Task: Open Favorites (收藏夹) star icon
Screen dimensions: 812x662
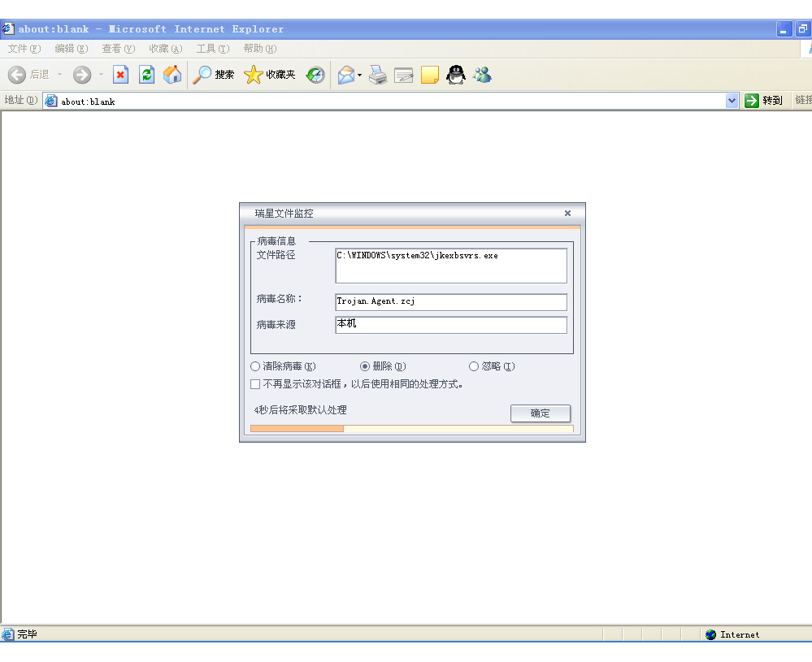Action: point(254,75)
